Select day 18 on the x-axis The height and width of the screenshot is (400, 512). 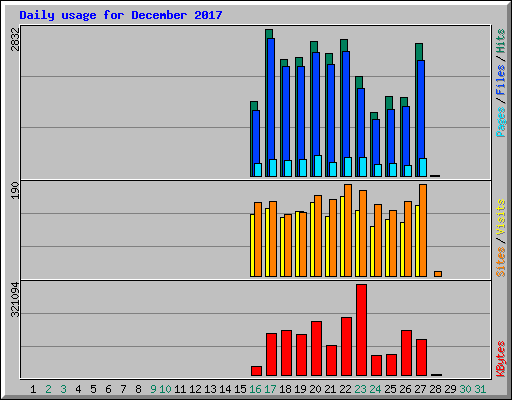[x=285, y=389]
